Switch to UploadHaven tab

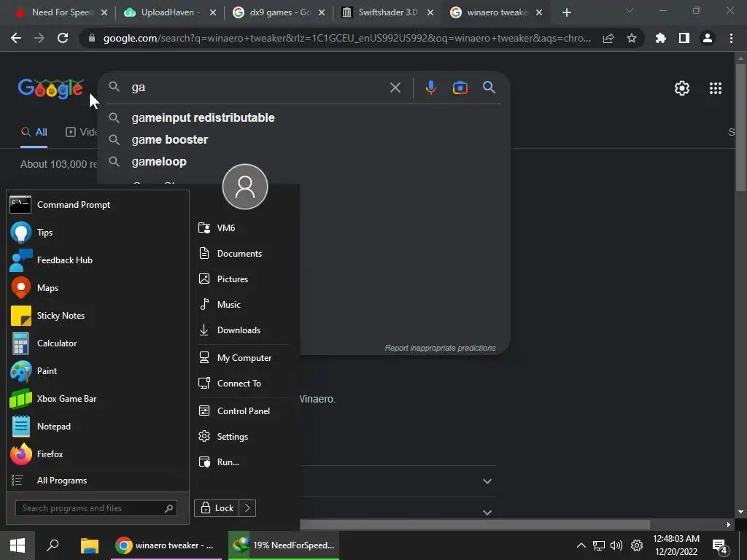169,12
